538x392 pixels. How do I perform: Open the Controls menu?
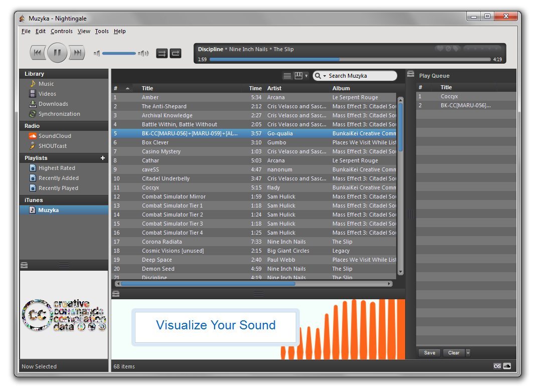point(61,31)
